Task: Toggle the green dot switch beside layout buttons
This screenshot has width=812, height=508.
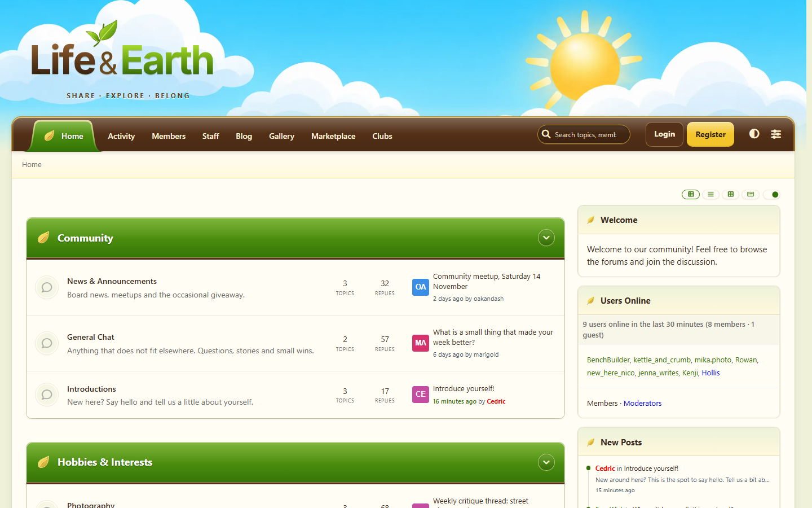Action: pyautogui.click(x=771, y=194)
